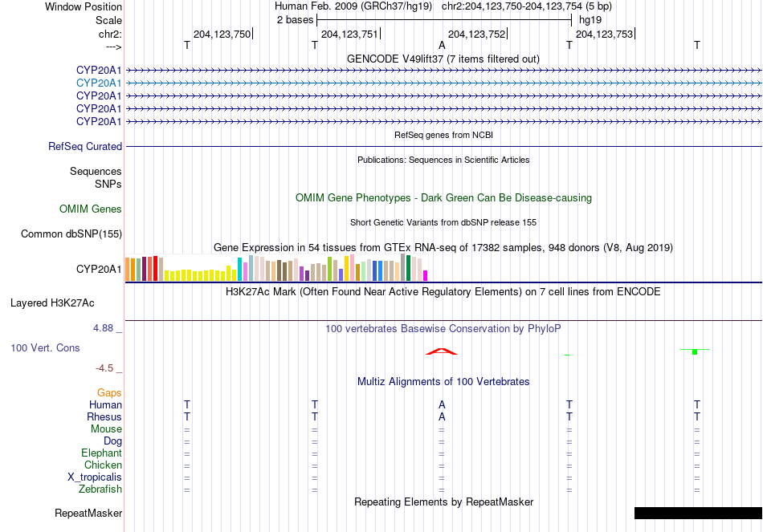Click the Sequences track label

[96, 171]
